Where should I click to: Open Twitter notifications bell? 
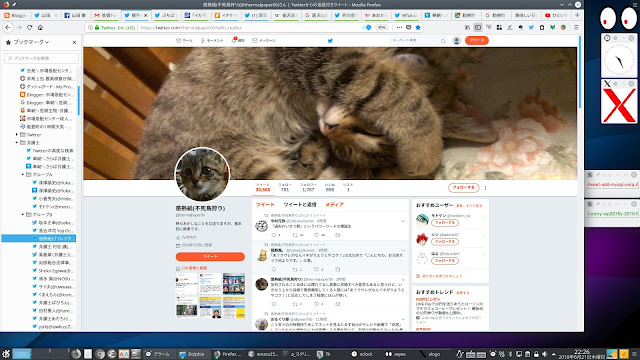[x=238, y=40]
